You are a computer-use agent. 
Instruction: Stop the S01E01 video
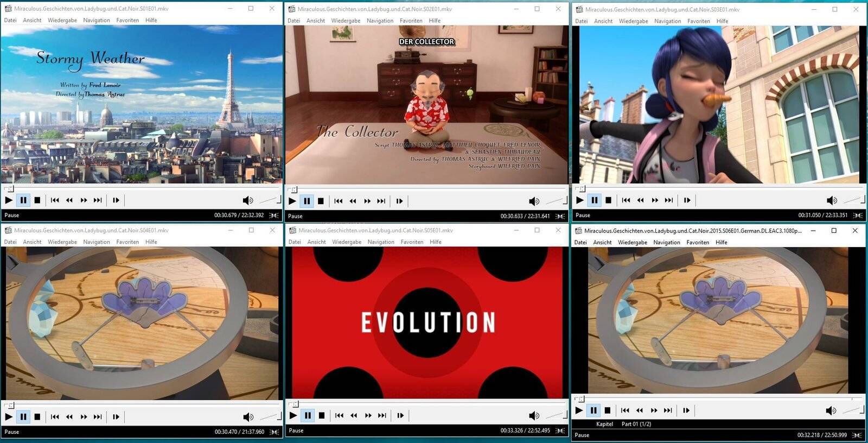pos(37,200)
